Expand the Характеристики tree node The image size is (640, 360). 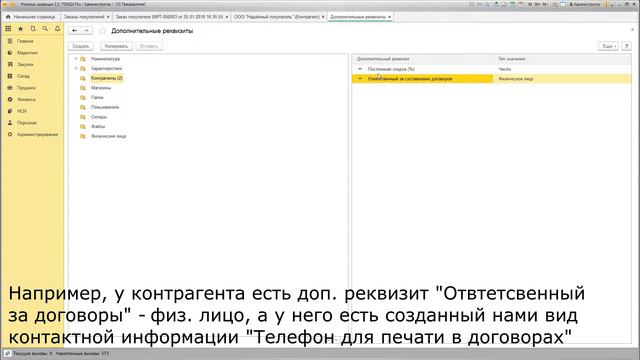tap(76, 68)
